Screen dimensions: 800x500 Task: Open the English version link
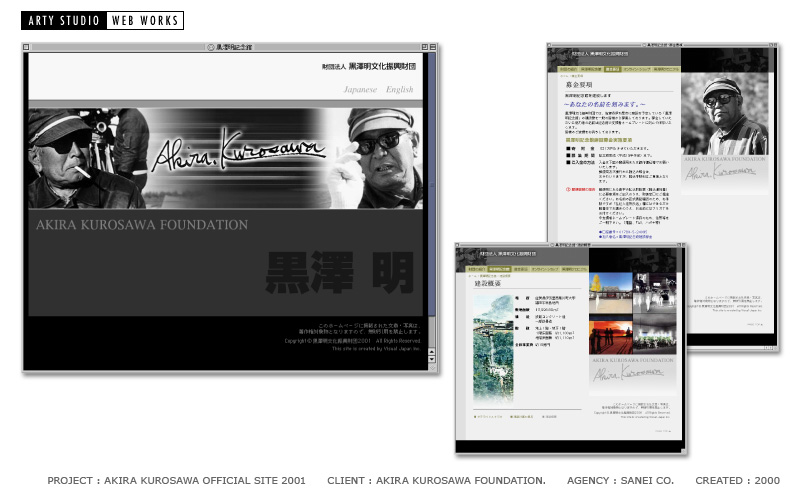(x=399, y=89)
